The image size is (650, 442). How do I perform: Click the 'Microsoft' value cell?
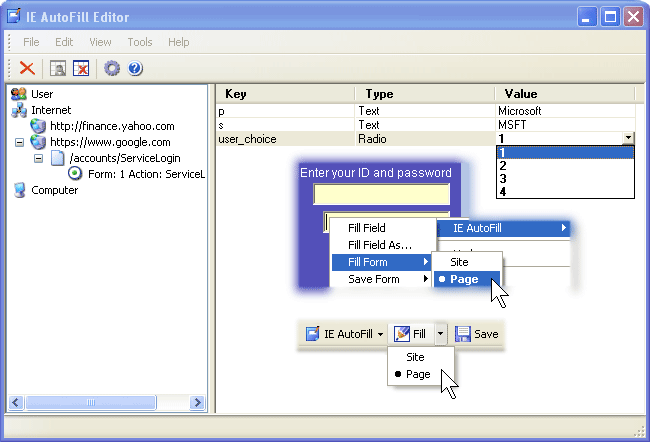(x=565, y=111)
